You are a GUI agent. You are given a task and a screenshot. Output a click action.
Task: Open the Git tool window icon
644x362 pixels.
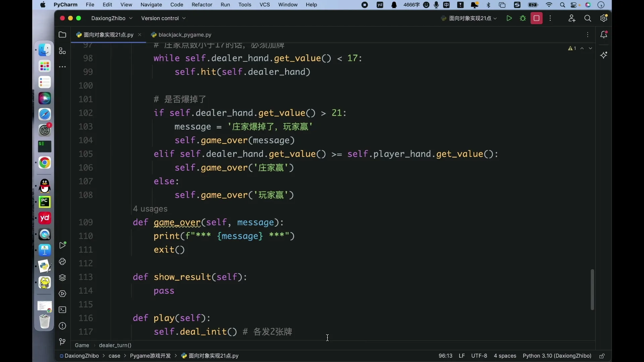coord(62,342)
